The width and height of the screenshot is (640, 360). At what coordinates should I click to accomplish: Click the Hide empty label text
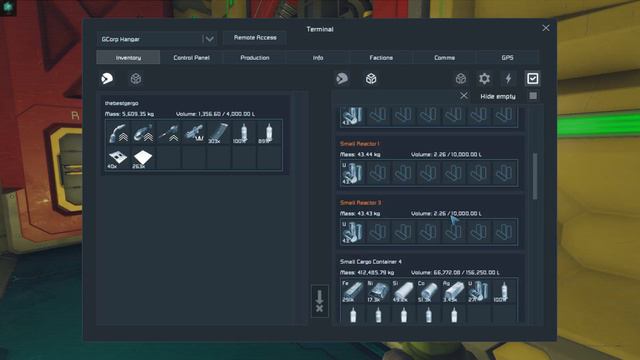[498, 96]
